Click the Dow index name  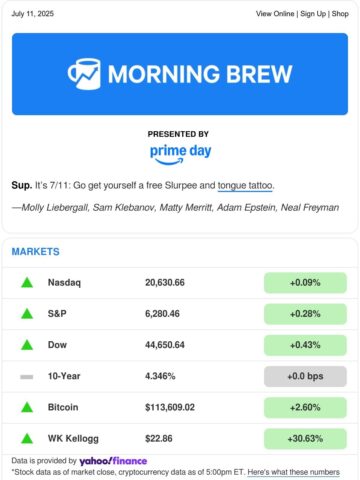click(x=57, y=345)
